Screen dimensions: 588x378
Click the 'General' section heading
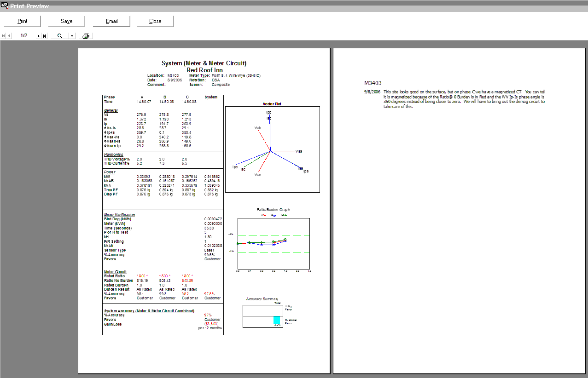click(x=111, y=110)
